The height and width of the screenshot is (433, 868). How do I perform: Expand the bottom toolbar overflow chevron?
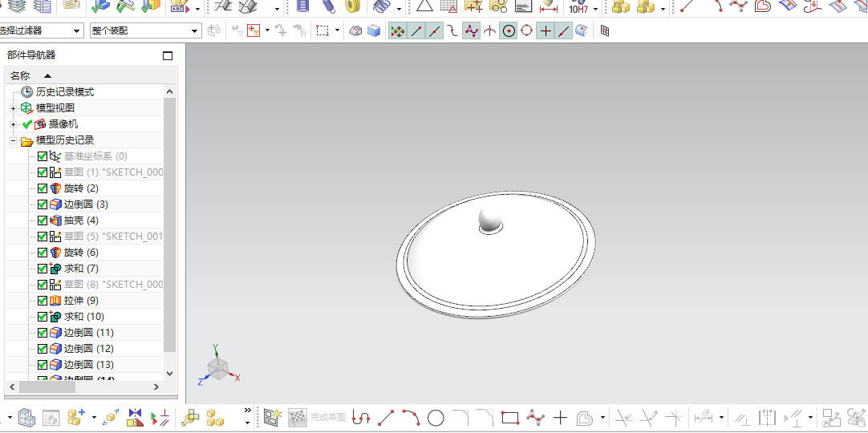247,411
